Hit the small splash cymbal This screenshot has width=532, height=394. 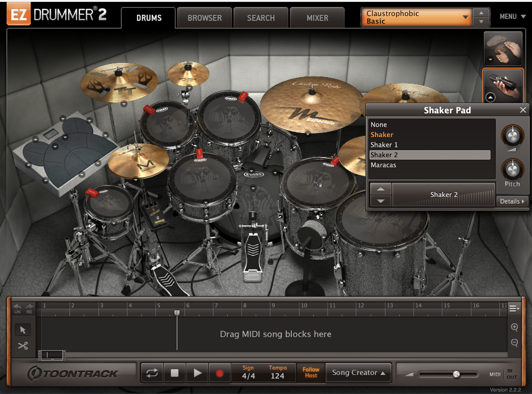coord(188,73)
